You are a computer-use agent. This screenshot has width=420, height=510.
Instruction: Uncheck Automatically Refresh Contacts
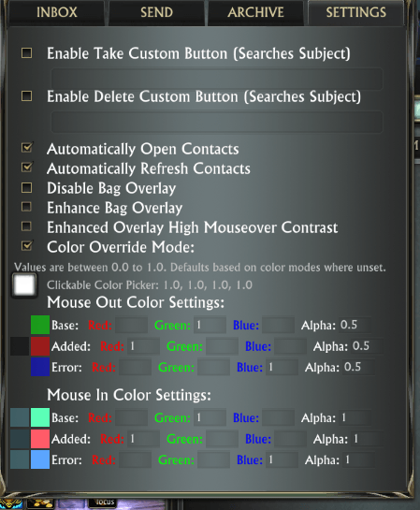tap(26, 168)
